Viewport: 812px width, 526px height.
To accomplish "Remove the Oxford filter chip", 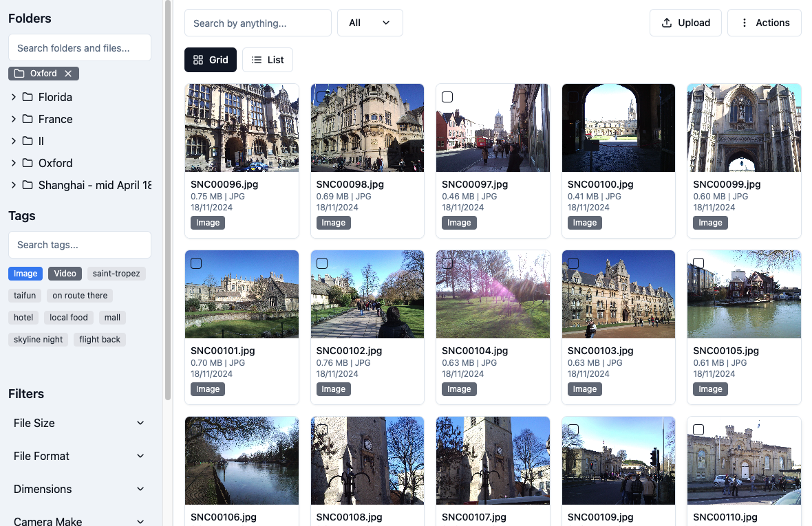I will (x=66, y=73).
